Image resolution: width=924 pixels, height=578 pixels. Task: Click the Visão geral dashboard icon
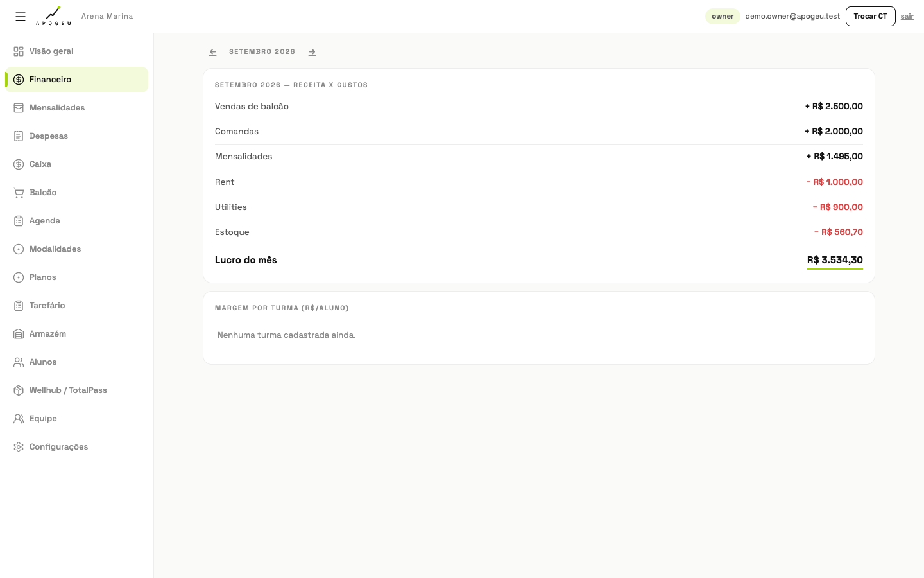pos(19,51)
